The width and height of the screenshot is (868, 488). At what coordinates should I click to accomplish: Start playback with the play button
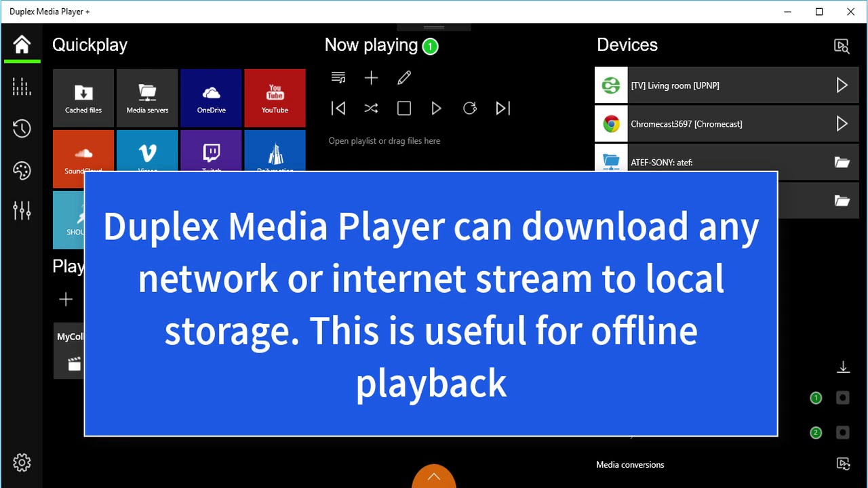click(437, 108)
